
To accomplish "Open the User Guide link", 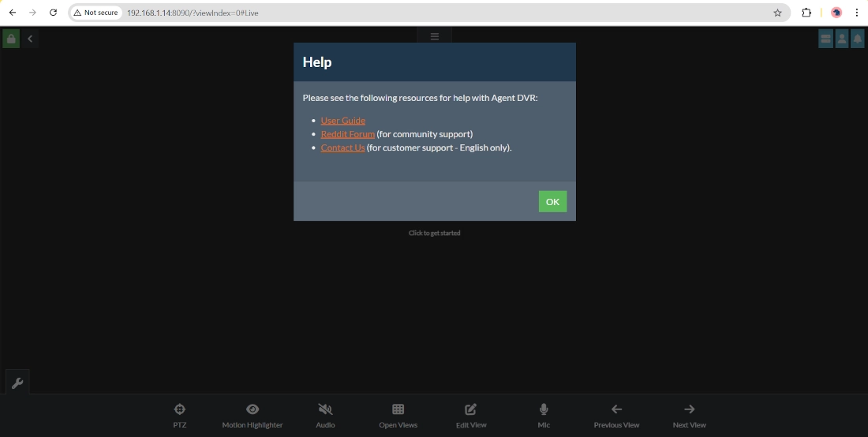I will (x=342, y=120).
